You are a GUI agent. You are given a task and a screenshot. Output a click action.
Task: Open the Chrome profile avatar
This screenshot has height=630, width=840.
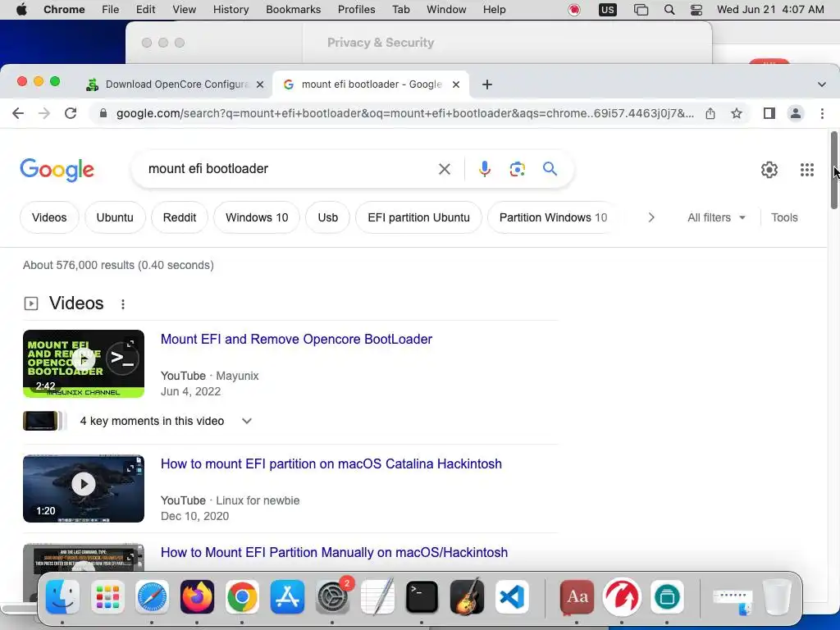point(796,113)
